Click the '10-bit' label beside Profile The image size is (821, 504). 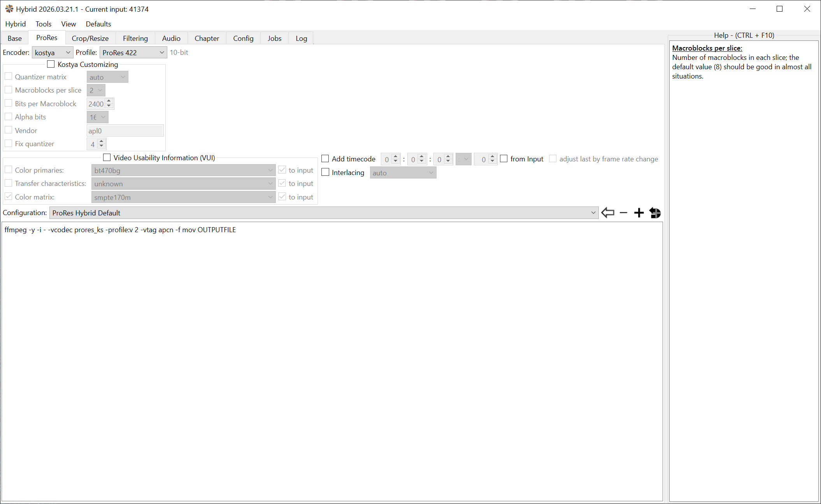click(179, 52)
